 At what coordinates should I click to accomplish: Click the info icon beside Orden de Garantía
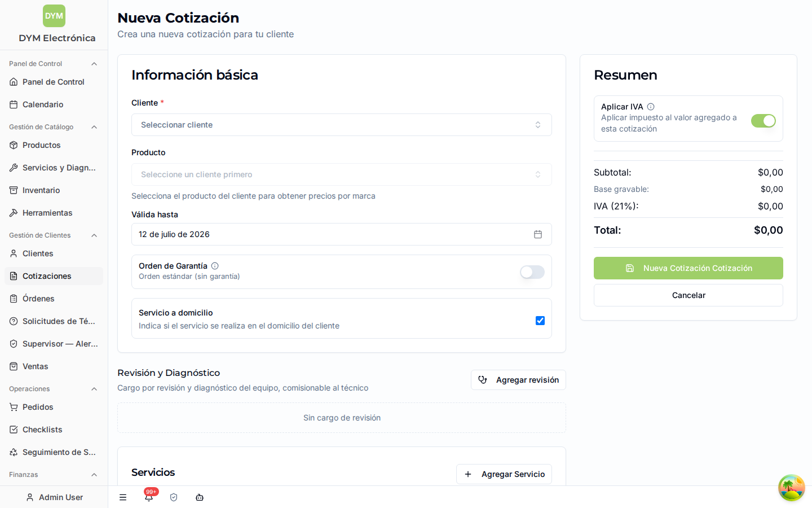click(215, 266)
